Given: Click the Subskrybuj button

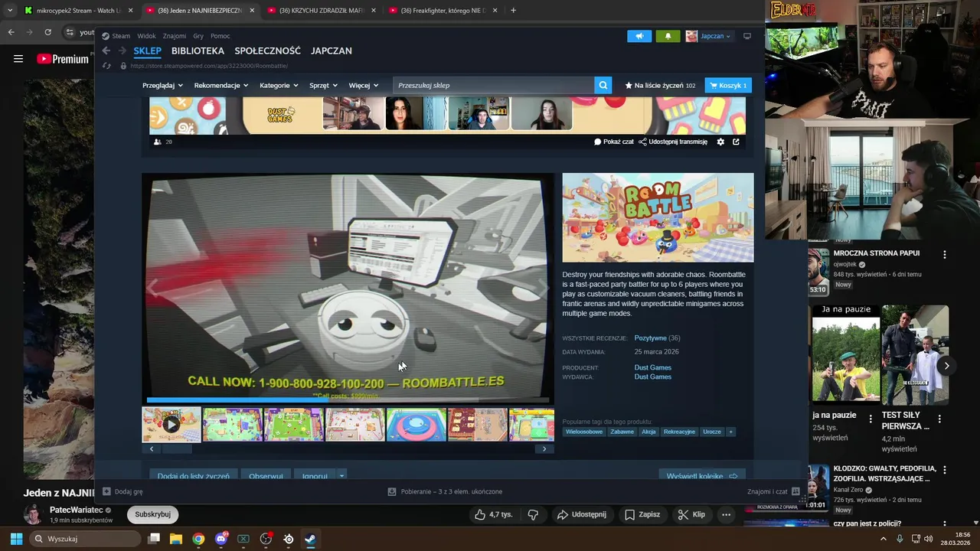Looking at the screenshot, I should point(152,514).
